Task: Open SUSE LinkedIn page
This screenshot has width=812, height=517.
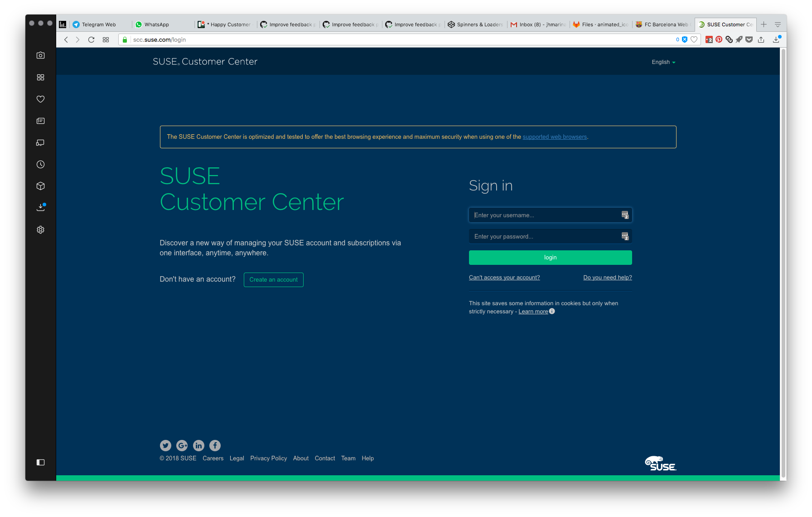Action: tap(198, 445)
